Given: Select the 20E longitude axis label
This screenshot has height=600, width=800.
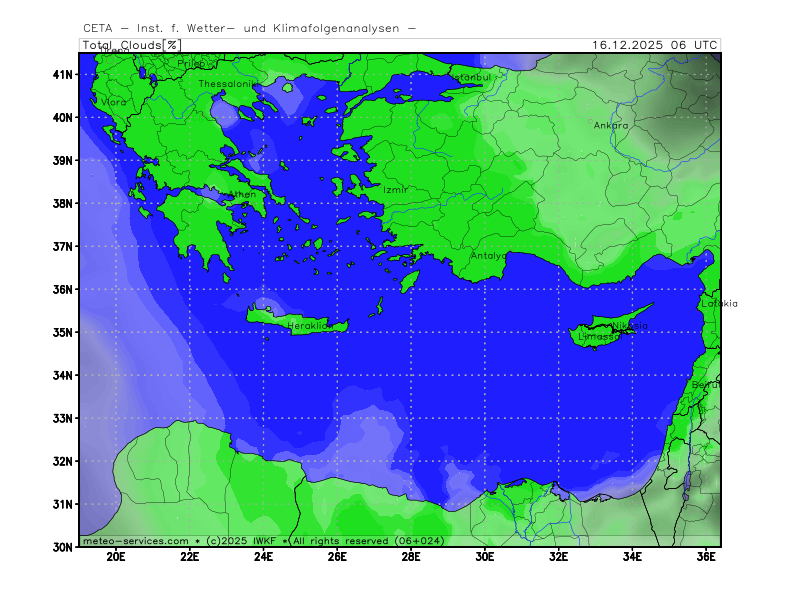Looking at the screenshot, I should click(x=116, y=557).
